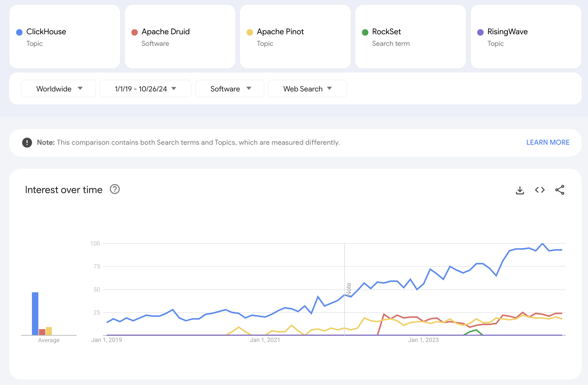Click the red Apache Druid average bar
The height and width of the screenshot is (385, 588).
pyautogui.click(x=42, y=332)
